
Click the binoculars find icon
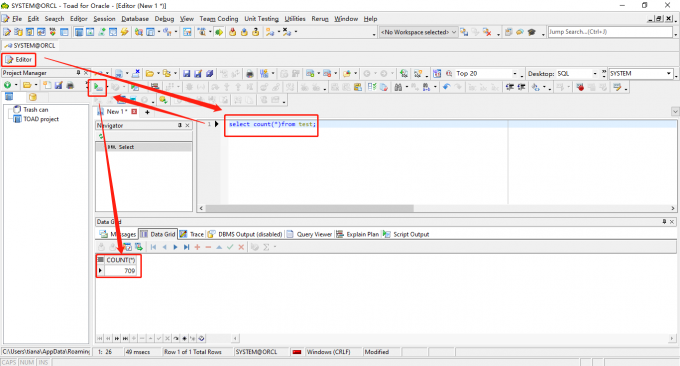click(398, 87)
